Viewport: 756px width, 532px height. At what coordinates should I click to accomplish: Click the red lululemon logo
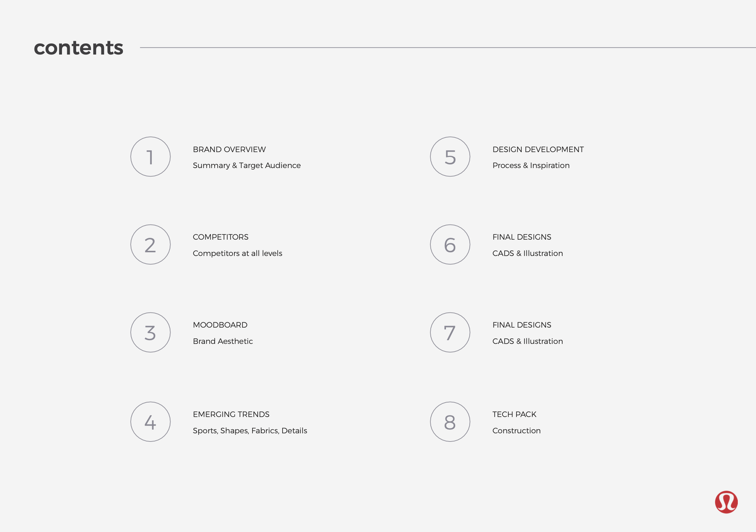point(726,502)
